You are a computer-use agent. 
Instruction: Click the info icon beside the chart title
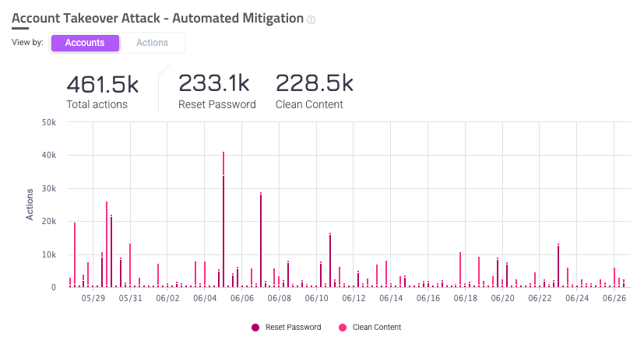(x=311, y=20)
